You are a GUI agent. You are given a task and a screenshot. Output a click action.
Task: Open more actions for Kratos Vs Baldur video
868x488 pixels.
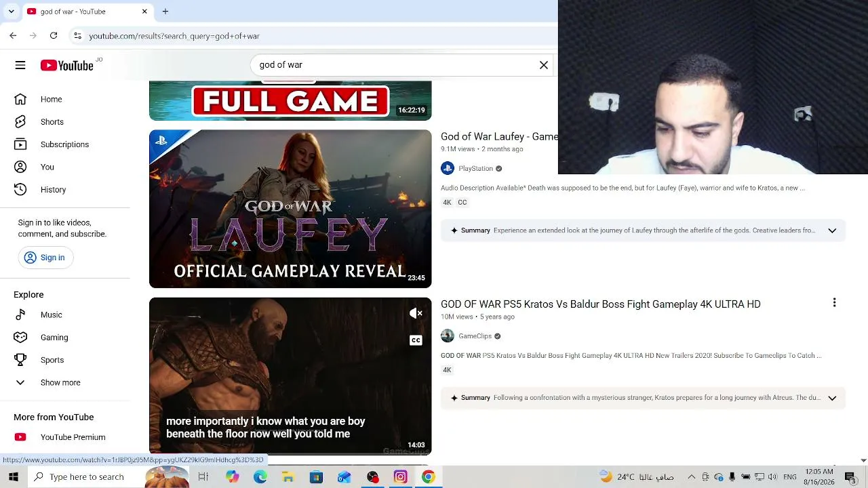834,303
